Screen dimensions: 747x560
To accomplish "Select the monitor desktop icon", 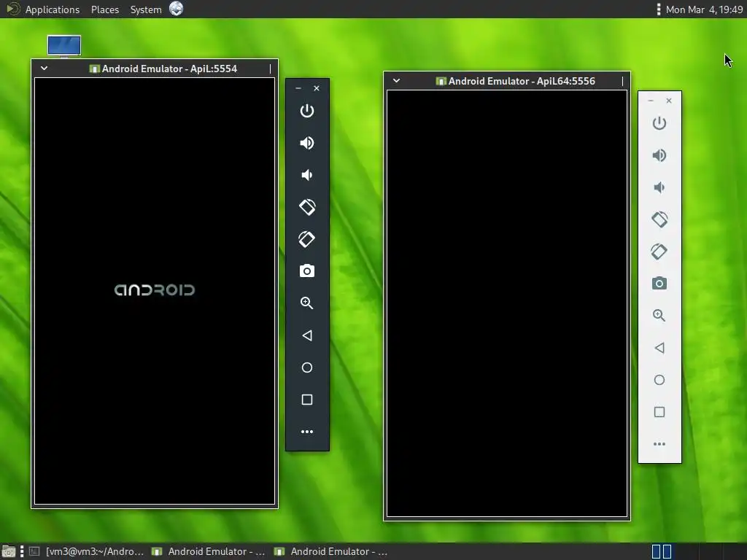I will coord(64,46).
